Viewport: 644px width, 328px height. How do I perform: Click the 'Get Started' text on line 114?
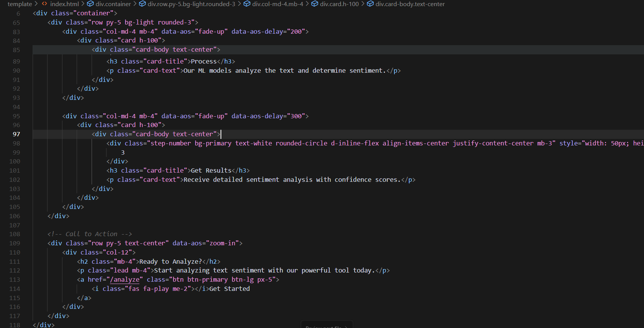[229, 289]
